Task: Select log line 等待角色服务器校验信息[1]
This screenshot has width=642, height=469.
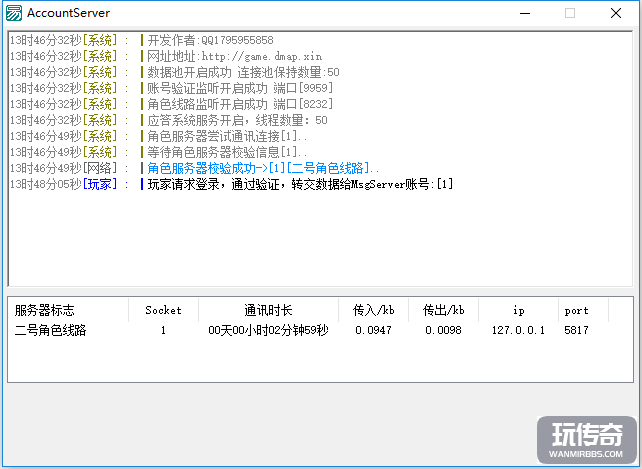Action: pos(158,152)
